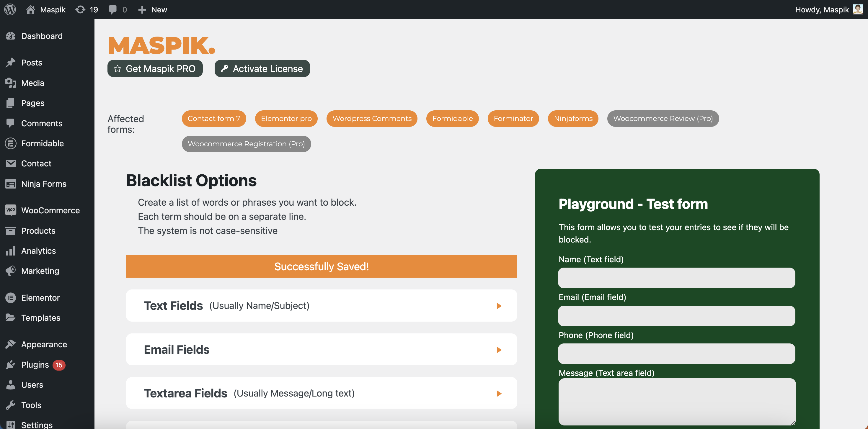Click the New text in admin bar
868x429 pixels.
coord(159,9)
